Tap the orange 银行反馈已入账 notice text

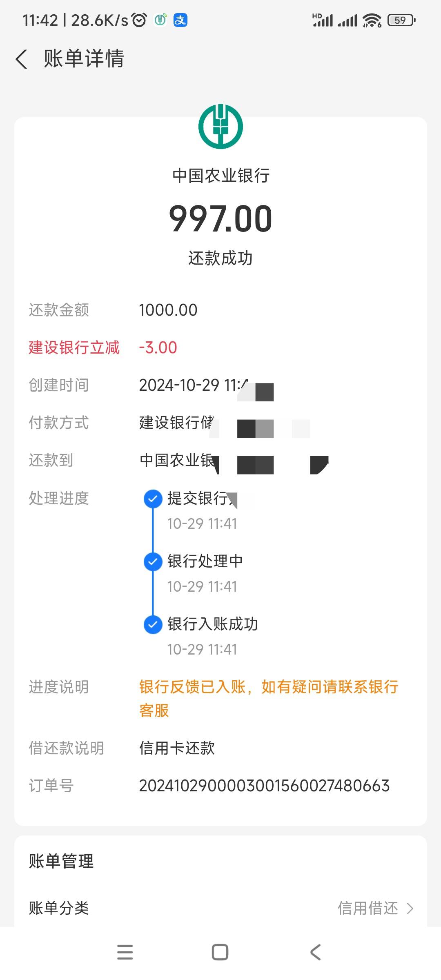(269, 699)
